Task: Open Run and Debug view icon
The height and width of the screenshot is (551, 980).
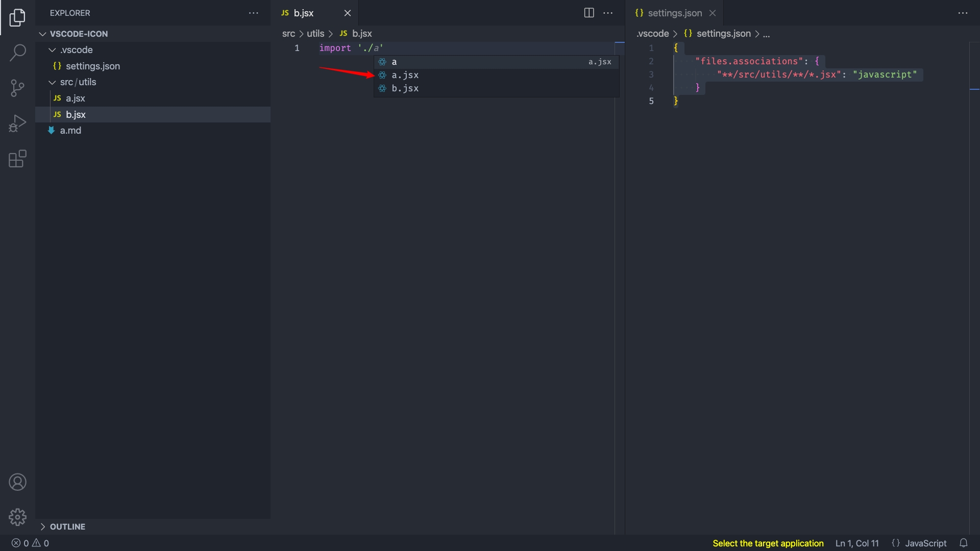Action: tap(17, 123)
